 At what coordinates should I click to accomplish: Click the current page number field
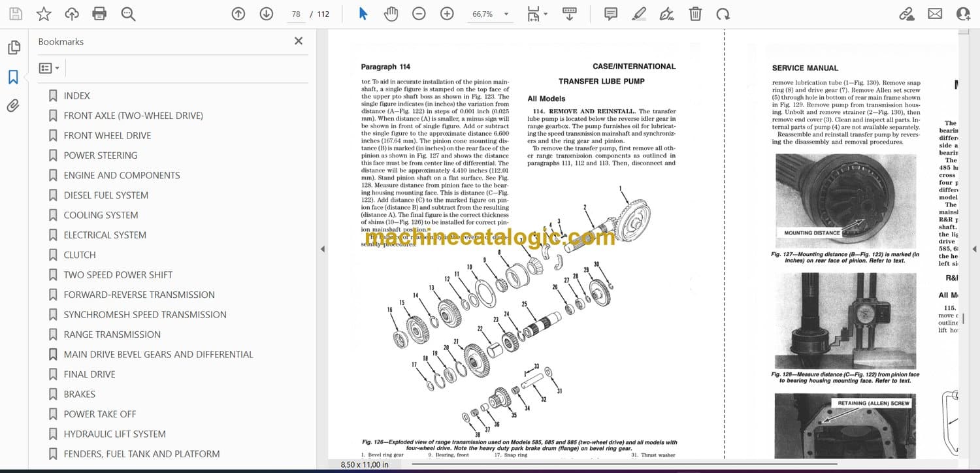point(297,14)
